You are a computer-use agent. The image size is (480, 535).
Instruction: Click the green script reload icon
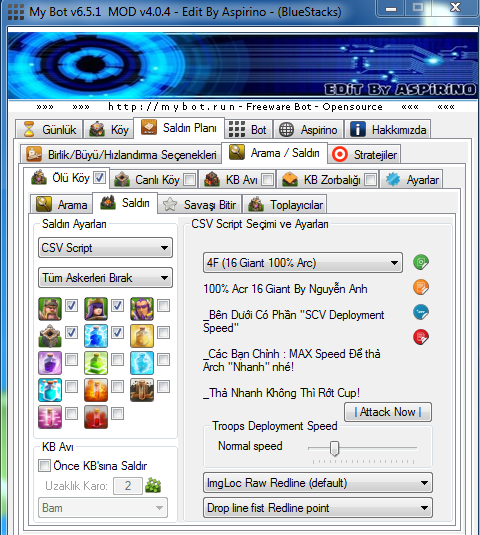(x=421, y=262)
